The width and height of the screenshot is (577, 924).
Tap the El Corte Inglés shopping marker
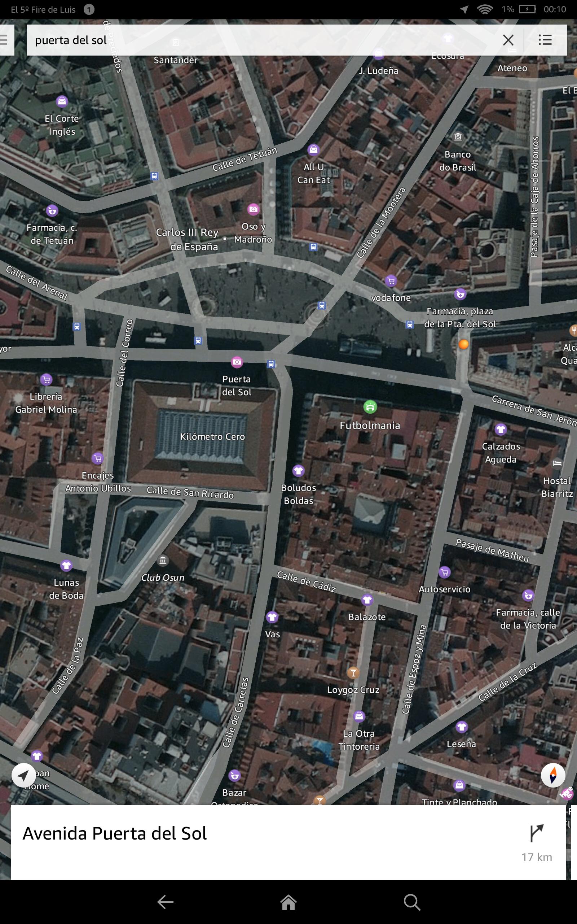click(x=62, y=101)
